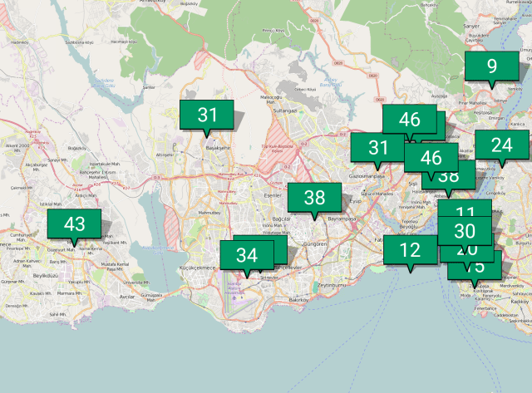Image resolution: width=532 pixels, height=393 pixels.
Task: Select the 31 marker above Başakşehir
Action: (207, 115)
